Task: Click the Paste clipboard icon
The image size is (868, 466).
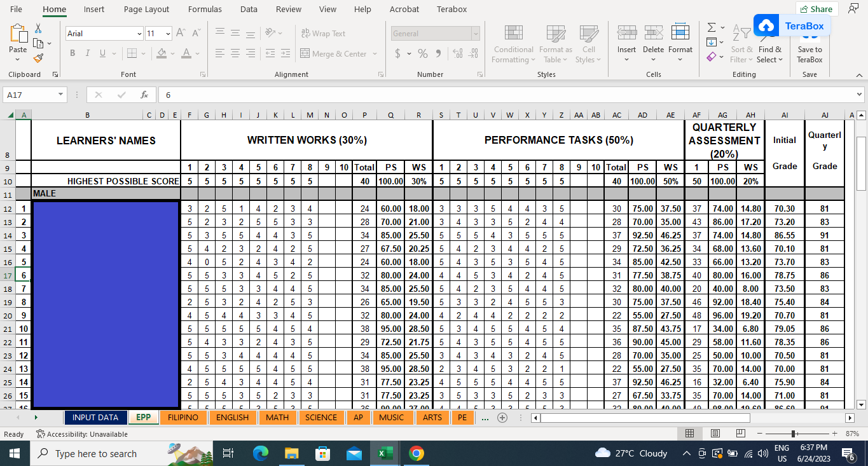Action: [x=18, y=34]
